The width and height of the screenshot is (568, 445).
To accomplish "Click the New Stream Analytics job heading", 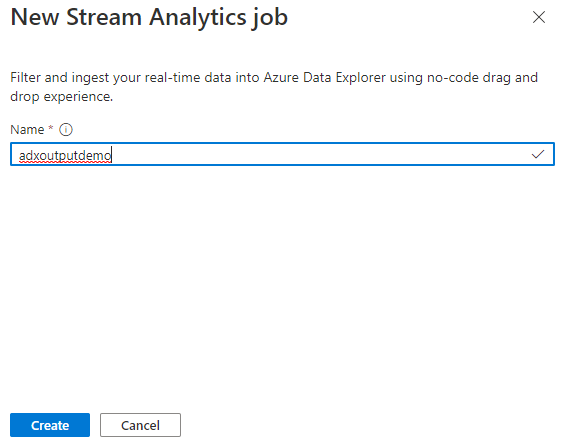I will click(x=149, y=17).
